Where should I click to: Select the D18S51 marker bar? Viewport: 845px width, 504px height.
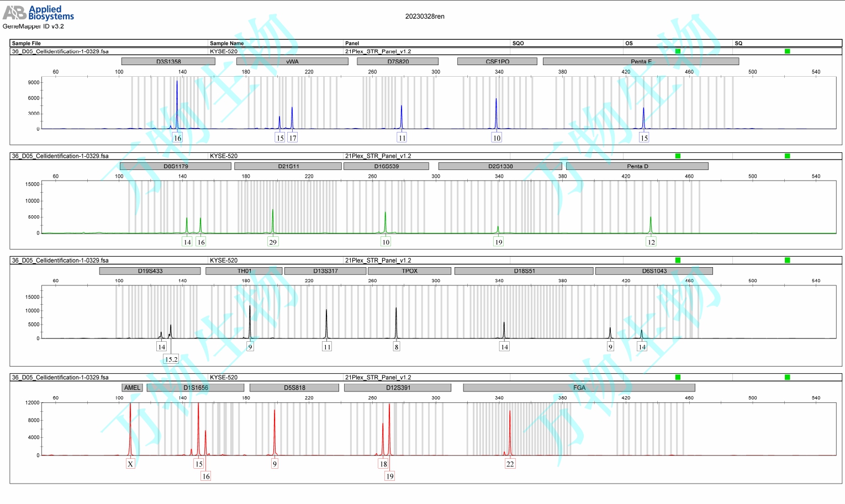pos(524,271)
